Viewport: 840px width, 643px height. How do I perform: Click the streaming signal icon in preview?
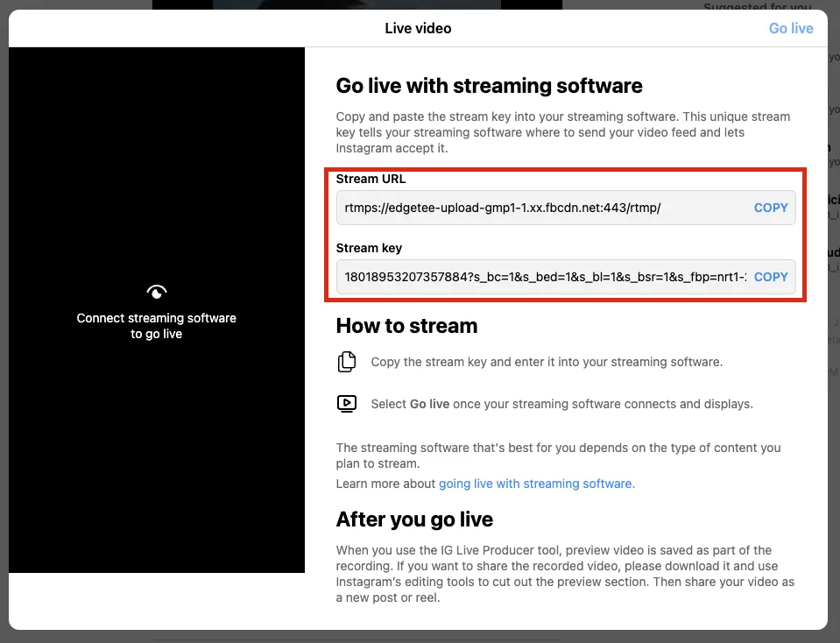click(x=157, y=292)
